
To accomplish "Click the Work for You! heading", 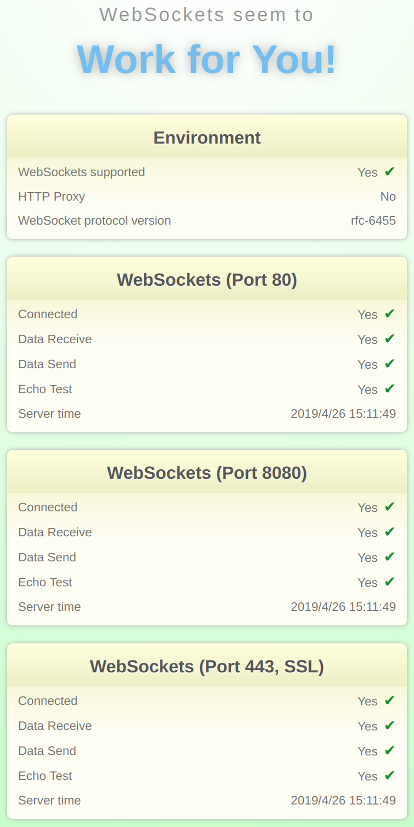I will (x=207, y=59).
